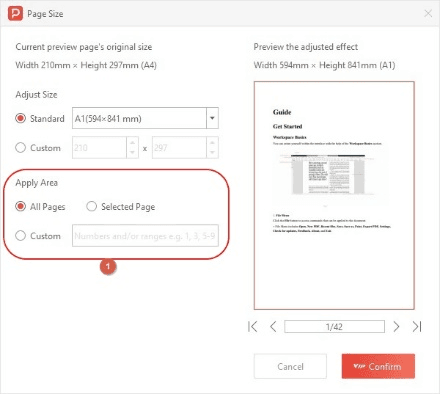Viewport: 440px width, 394px height.
Task: Click the 'Width 594mm × Height 841mm (A1)' text
Action: click(324, 65)
